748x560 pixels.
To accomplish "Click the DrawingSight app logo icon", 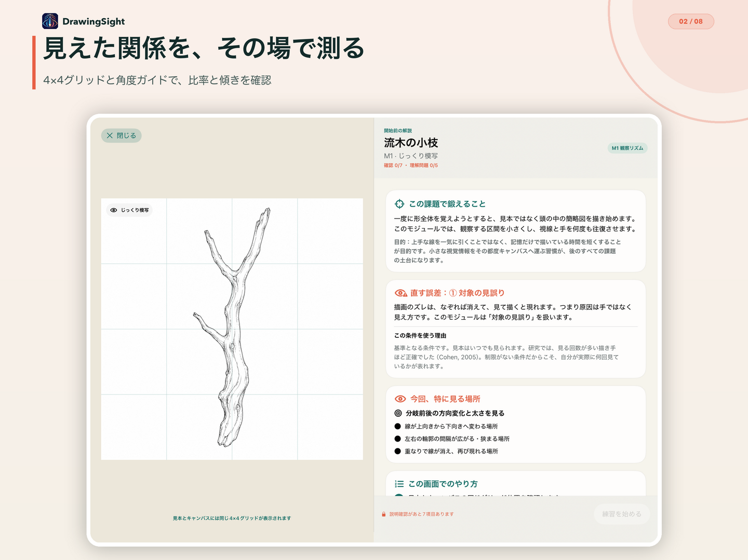I will coord(50,21).
